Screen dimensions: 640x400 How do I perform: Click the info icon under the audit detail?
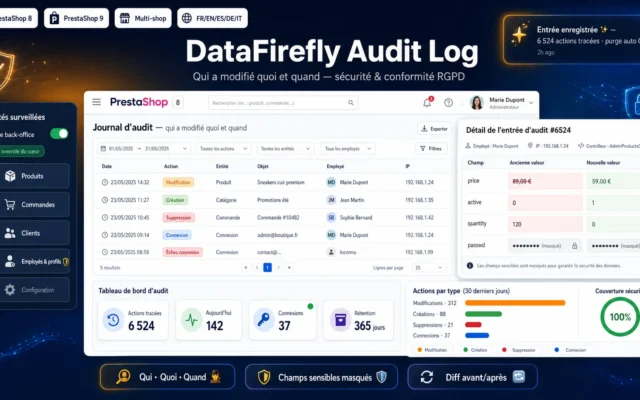(470, 265)
